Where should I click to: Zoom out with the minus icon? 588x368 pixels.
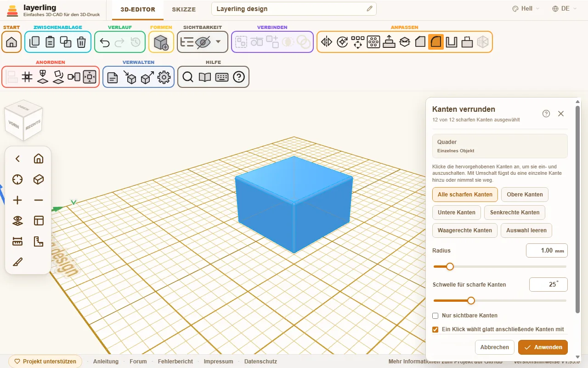click(39, 200)
